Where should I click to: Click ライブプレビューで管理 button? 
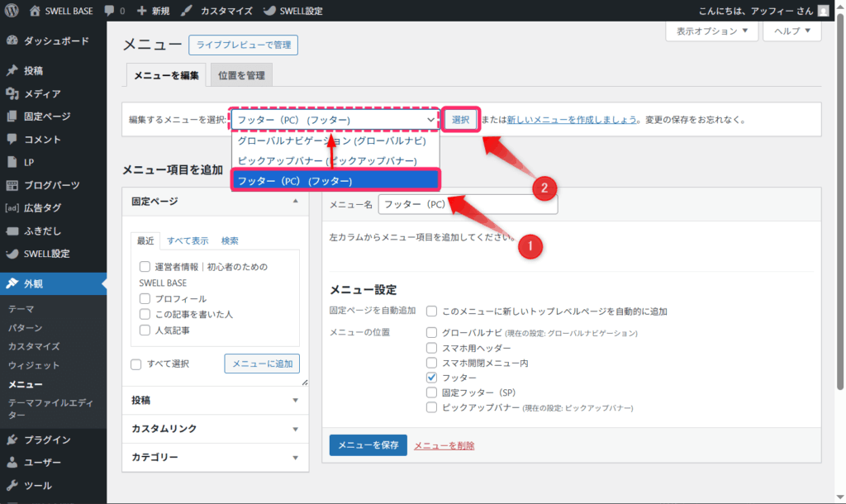(x=244, y=45)
